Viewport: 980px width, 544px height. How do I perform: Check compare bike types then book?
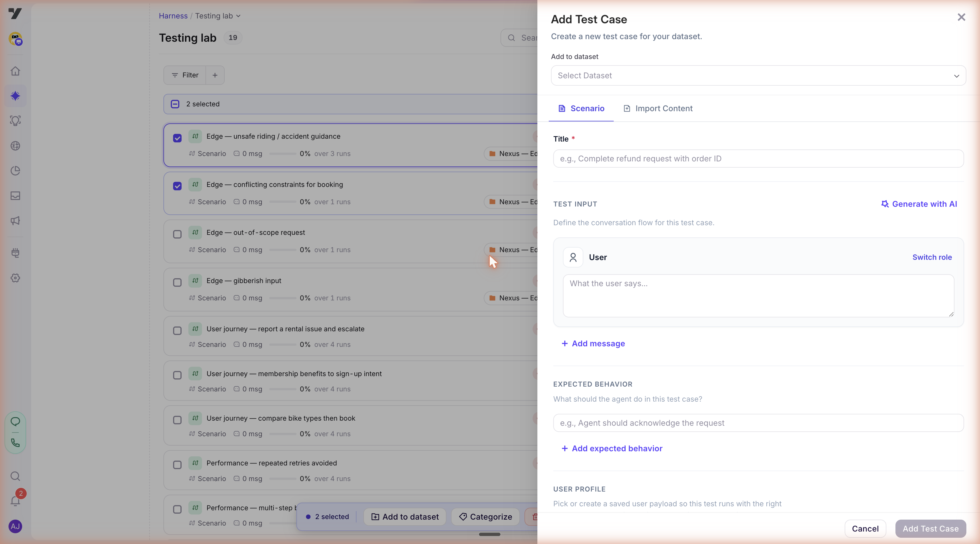click(177, 420)
